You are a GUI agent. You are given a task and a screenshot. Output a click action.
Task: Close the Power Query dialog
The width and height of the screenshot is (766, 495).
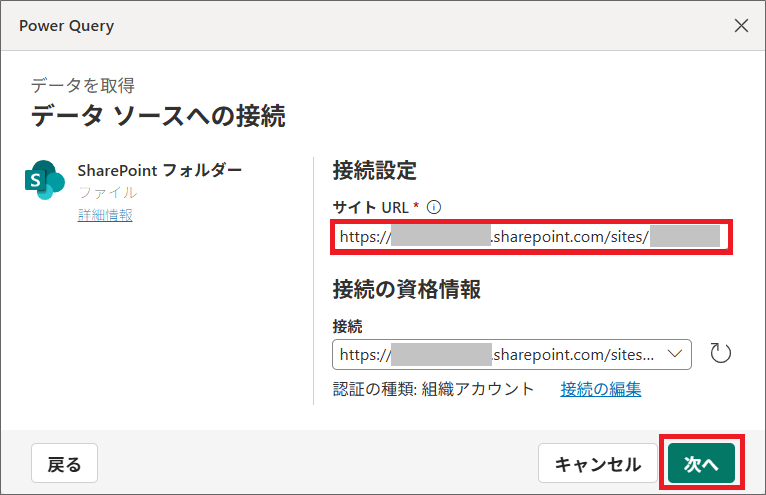pos(741,26)
